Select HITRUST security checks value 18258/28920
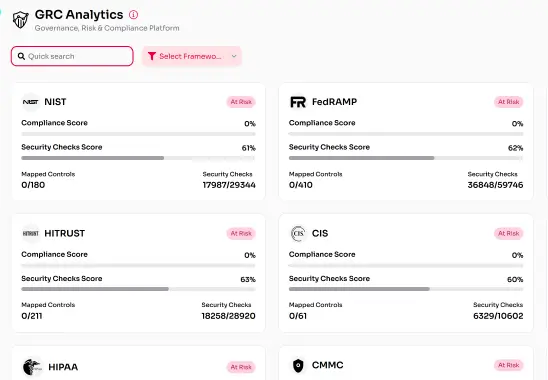Screen dimensions: 548x380 [229, 316]
